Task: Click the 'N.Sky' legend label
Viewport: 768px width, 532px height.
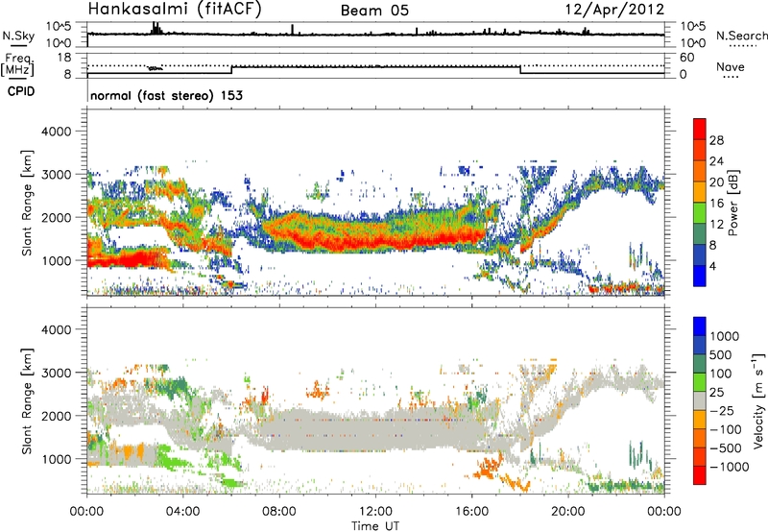Action: pyautogui.click(x=18, y=36)
